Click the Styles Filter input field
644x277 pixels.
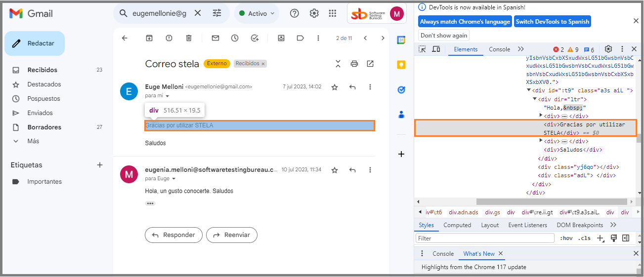tap(485, 238)
